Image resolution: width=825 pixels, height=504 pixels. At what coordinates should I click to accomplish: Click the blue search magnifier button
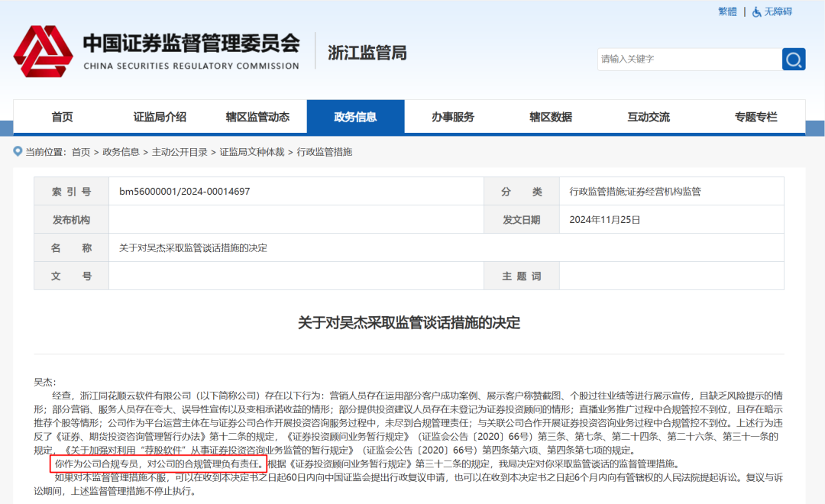(794, 60)
